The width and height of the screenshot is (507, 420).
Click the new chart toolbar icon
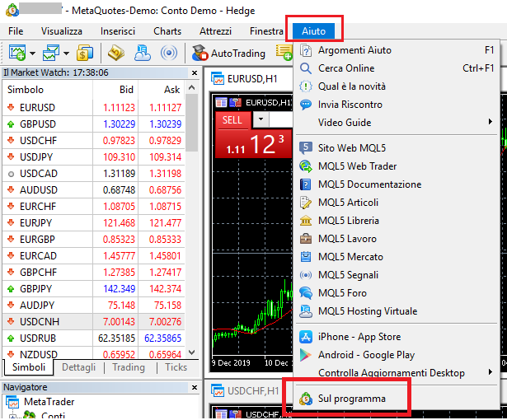[16, 53]
